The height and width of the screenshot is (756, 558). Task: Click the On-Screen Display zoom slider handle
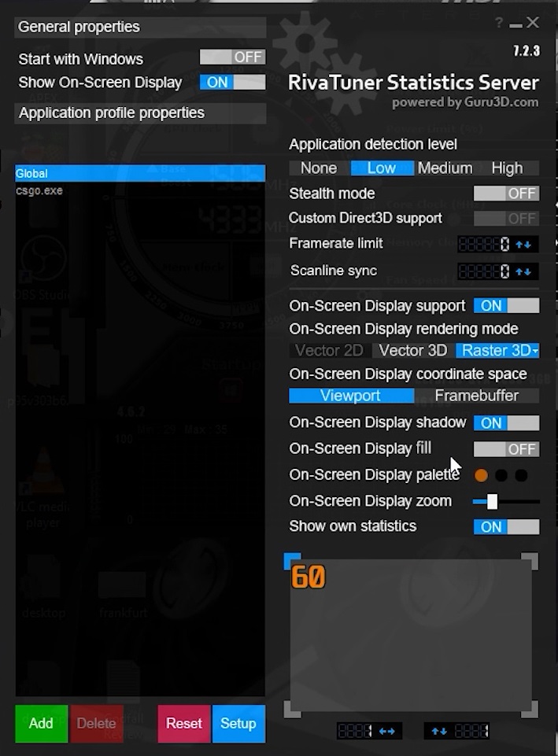tap(492, 501)
